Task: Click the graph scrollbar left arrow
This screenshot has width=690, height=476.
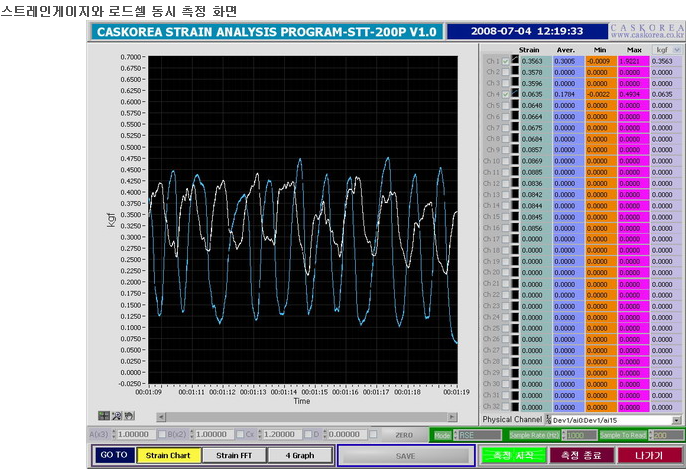Action: pos(161,417)
